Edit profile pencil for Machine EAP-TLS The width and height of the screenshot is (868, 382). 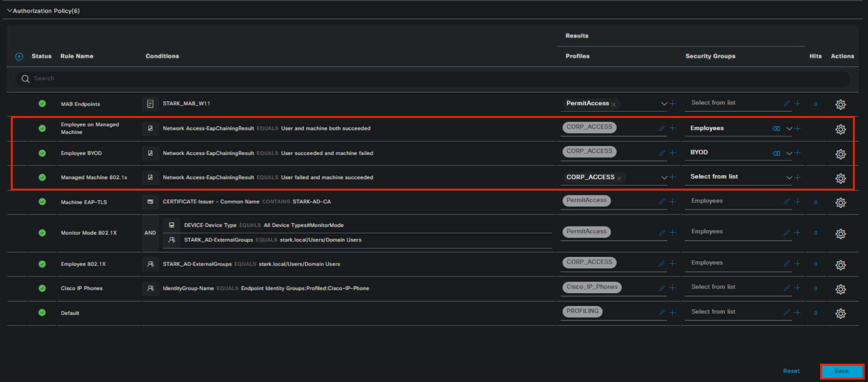point(662,202)
